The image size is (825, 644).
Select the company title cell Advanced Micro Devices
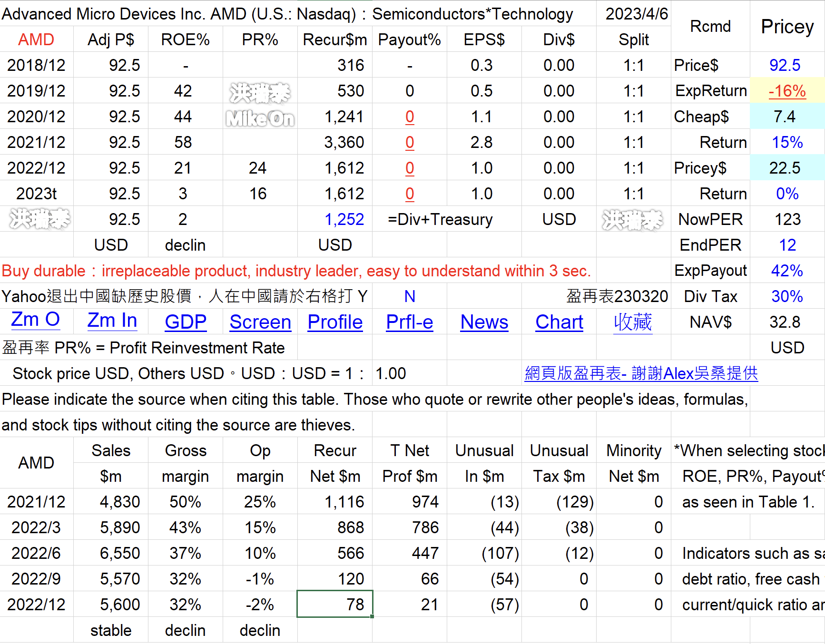[287, 14]
